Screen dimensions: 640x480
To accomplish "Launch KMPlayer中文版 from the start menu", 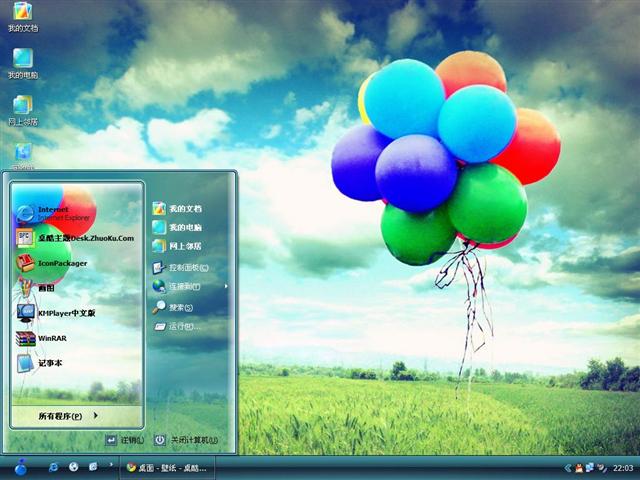I will [78, 313].
